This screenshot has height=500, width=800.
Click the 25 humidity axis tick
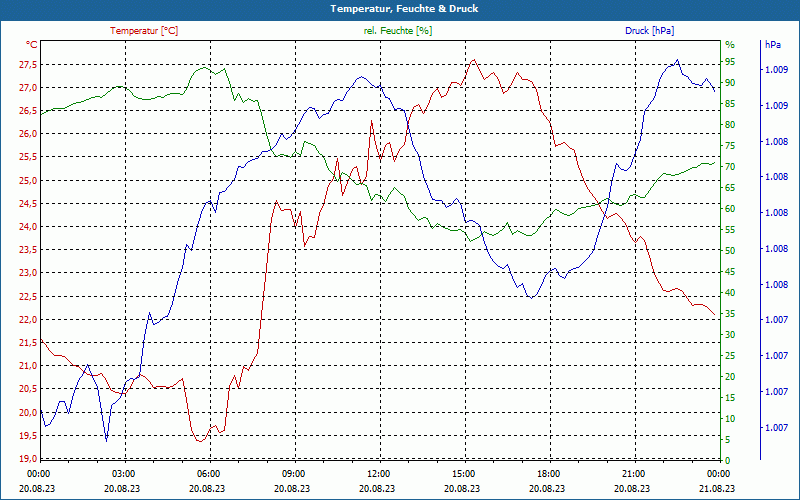(730, 356)
